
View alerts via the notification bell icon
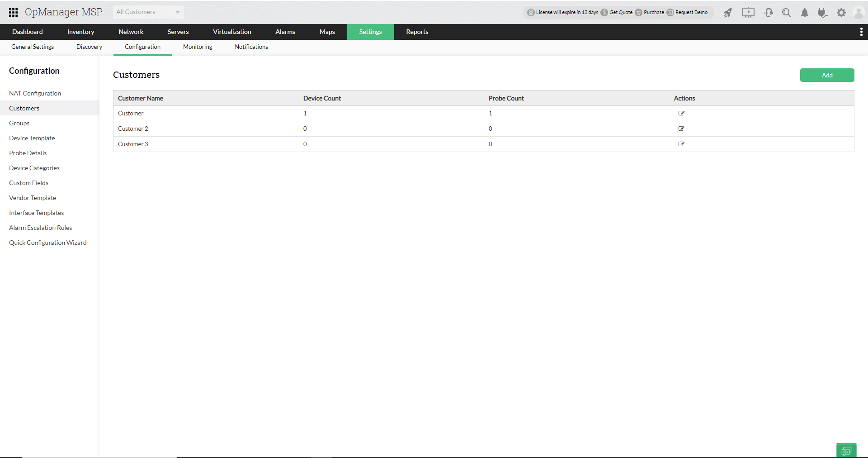(804, 13)
